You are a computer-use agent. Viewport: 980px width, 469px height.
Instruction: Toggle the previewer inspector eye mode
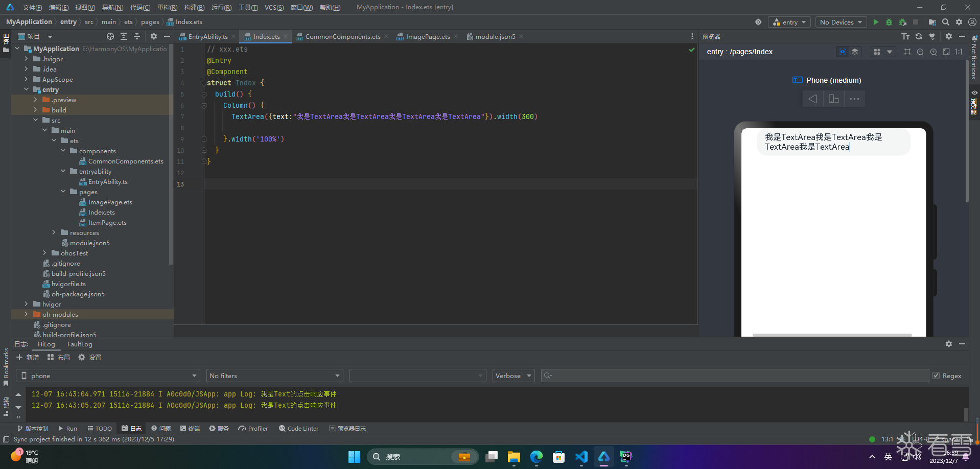point(843,52)
